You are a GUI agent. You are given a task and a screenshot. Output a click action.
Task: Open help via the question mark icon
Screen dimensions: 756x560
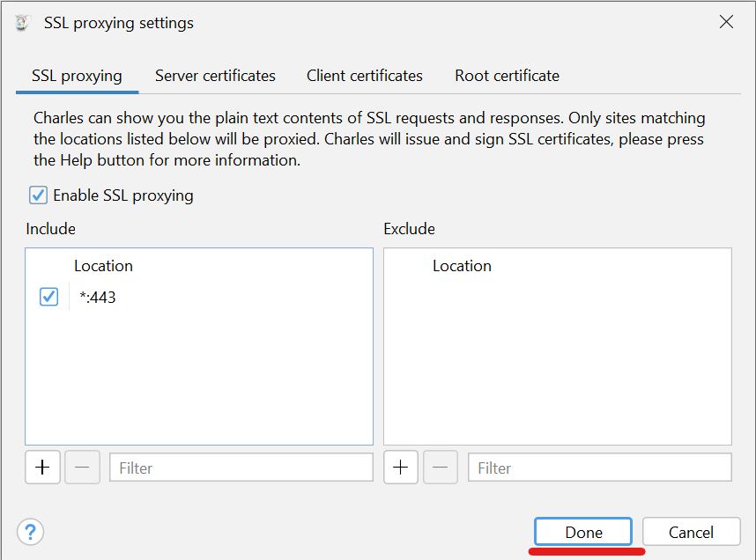click(31, 532)
